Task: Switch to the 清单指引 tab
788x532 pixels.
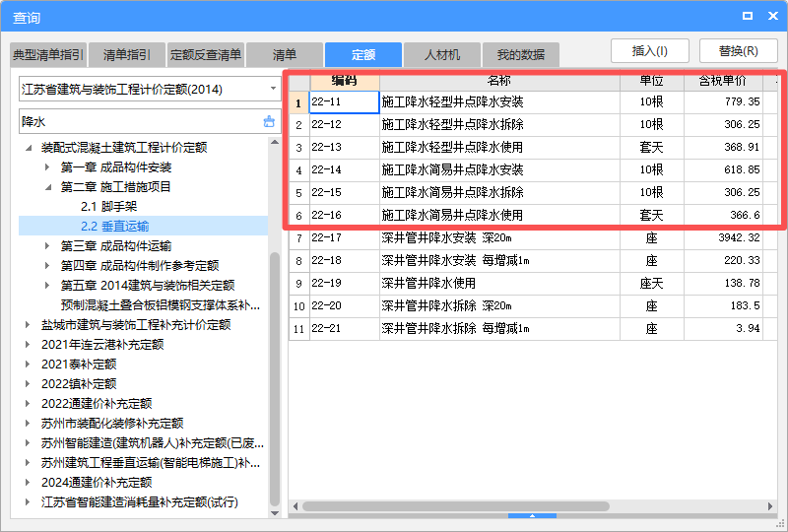Action: click(x=127, y=55)
